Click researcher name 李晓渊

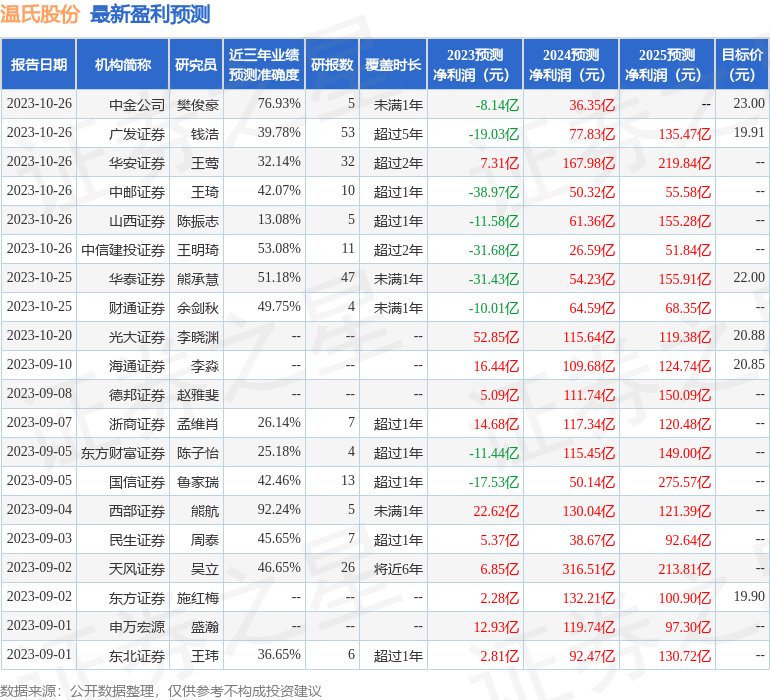pyautogui.click(x=198, y=336)
